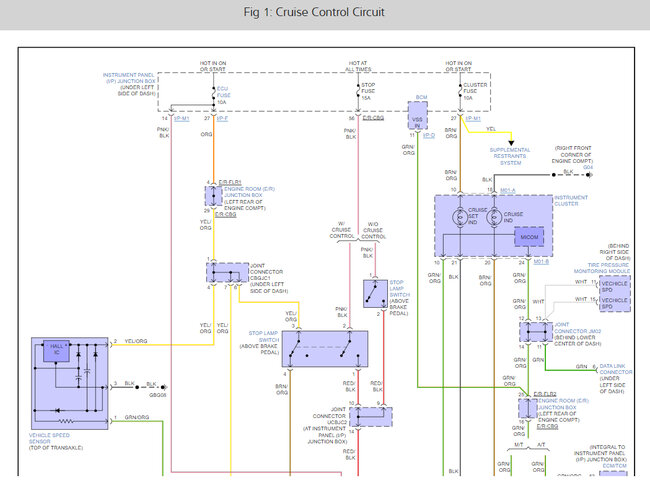Click the Instrument Cluster label
This screenshot has height=496, width=650.
[x=571, y=201]
